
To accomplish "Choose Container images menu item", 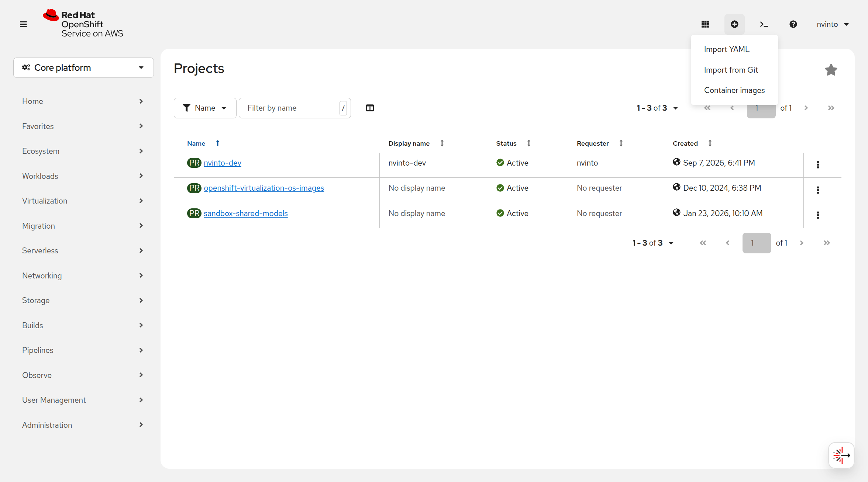I will [734, 90].
